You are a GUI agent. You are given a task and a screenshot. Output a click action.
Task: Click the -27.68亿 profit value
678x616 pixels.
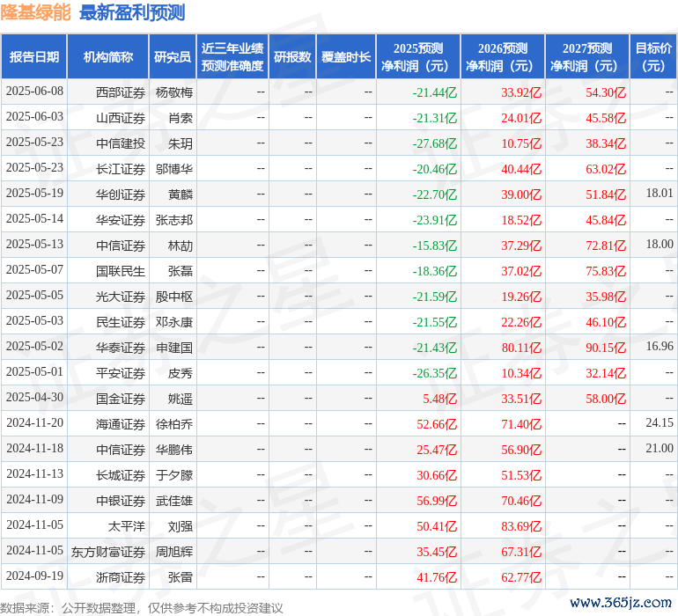[x=435, y=143]
